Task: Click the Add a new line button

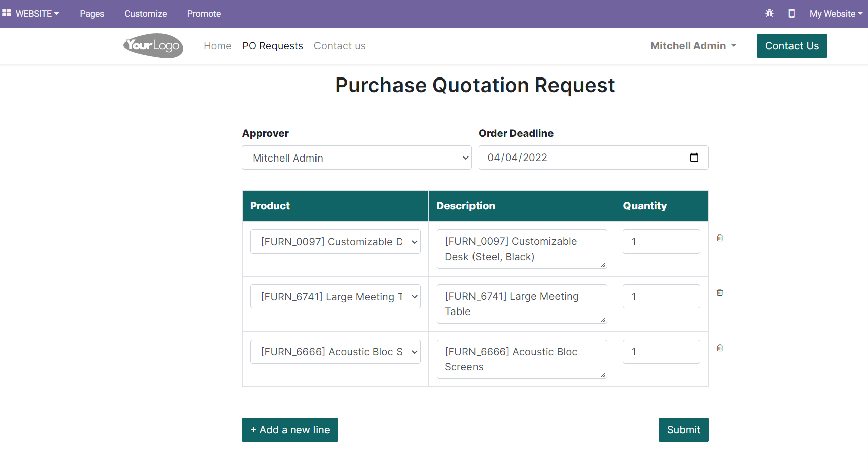Action: (x=290, y=430)
